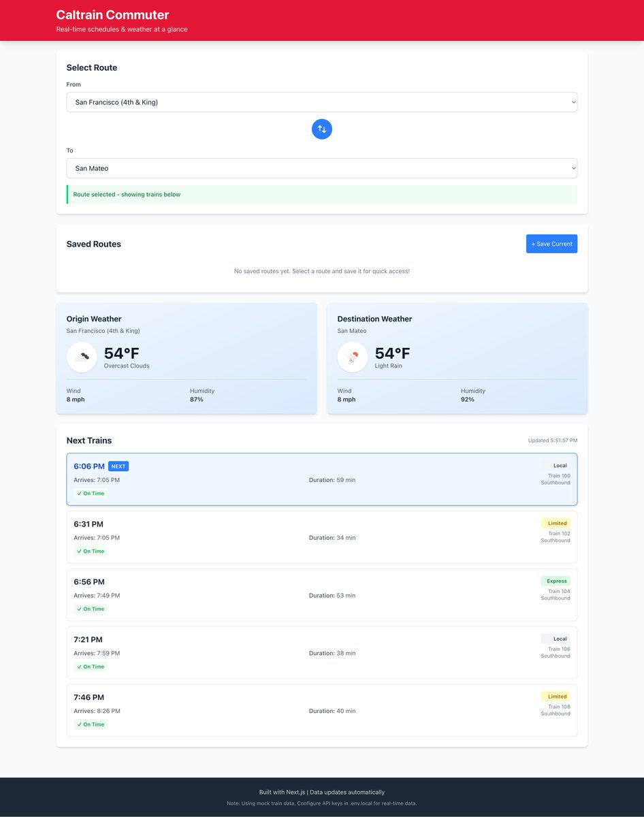Swap origin and destination stations
This screenshot has height=817, width=644.
pos(321,129)
